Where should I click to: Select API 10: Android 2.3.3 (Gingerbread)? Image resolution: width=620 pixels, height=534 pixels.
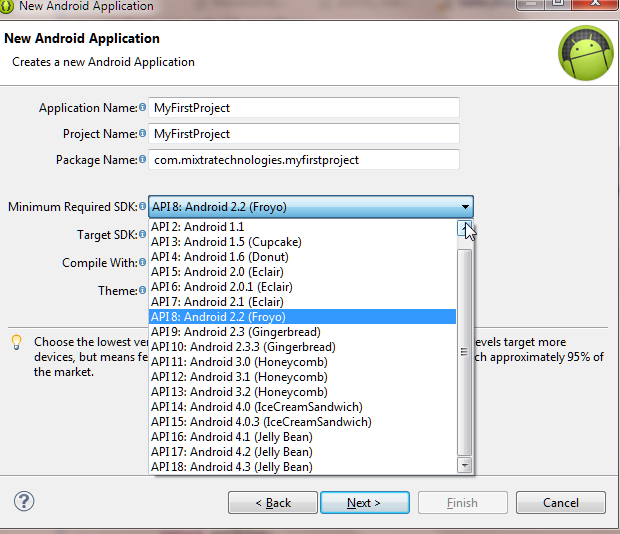point(302,347)
